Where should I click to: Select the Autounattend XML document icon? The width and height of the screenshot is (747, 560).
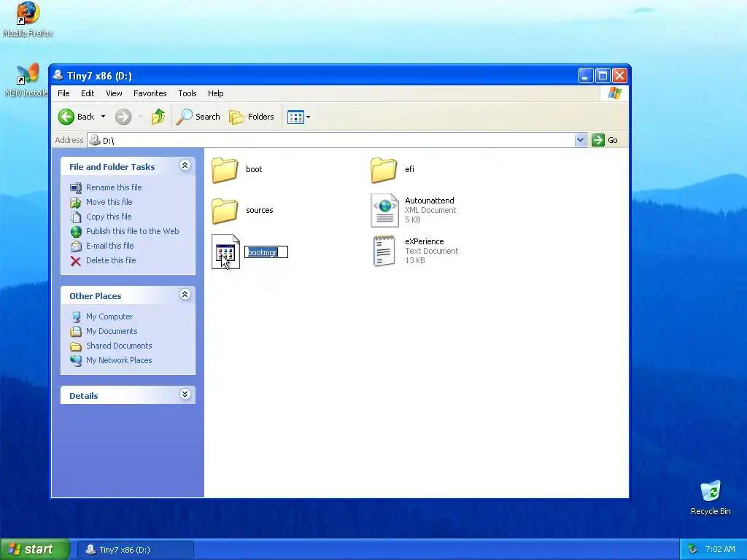pyautogui.click(x=384, y=210)
